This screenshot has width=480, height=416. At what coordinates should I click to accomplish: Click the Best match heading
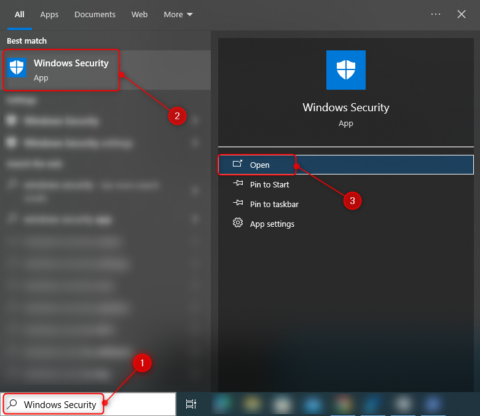click(27, 41)
